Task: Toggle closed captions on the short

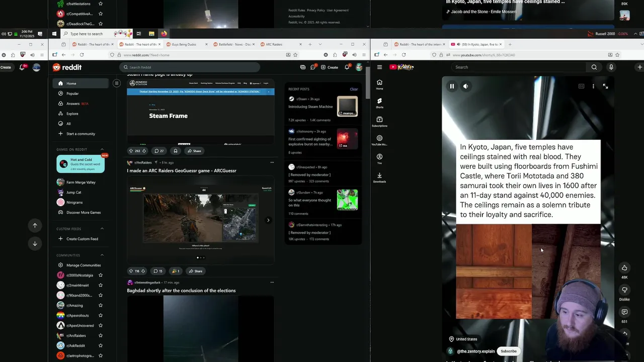Action: coord(581,86)
